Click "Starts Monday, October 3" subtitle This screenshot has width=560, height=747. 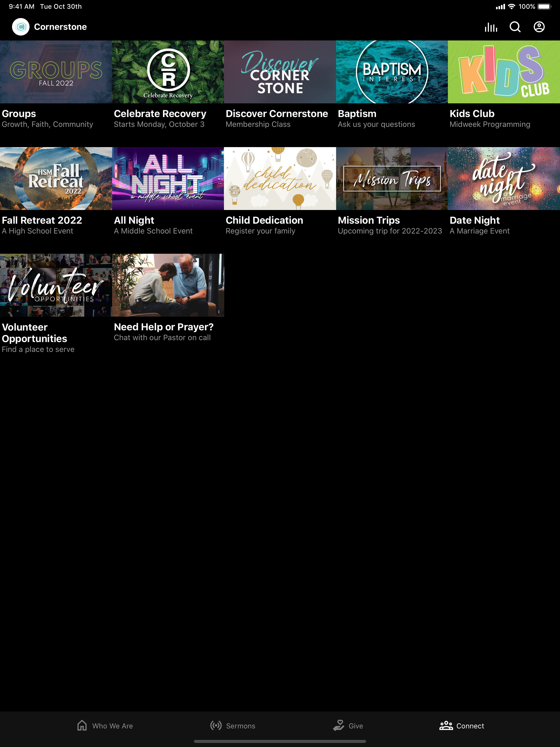[159, 124]
